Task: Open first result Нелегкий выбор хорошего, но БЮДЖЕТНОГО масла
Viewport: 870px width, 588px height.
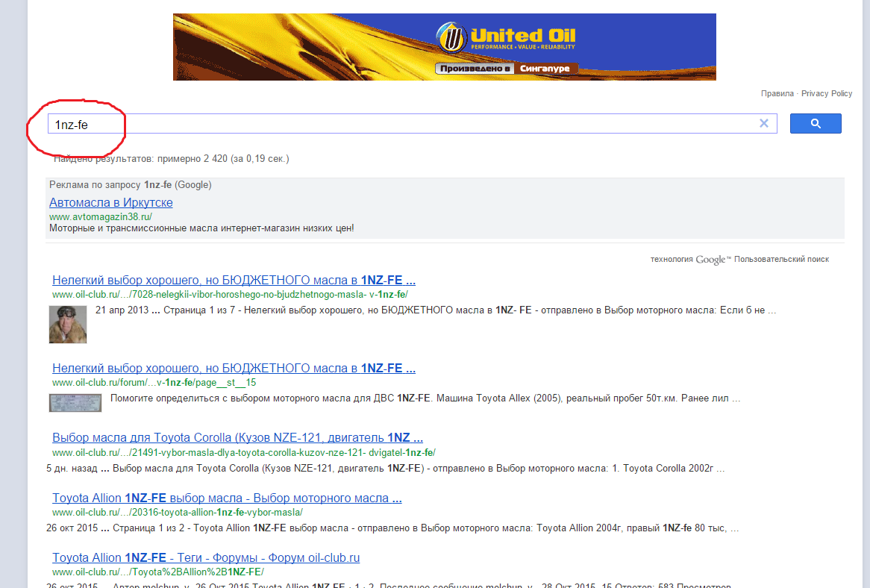Action: click(234, 280)
